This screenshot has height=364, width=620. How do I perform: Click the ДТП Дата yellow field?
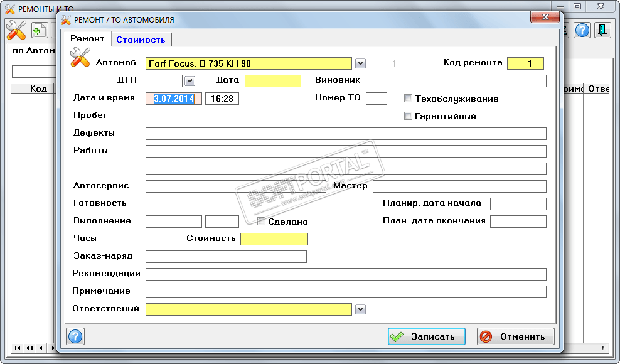click(273, 81)
